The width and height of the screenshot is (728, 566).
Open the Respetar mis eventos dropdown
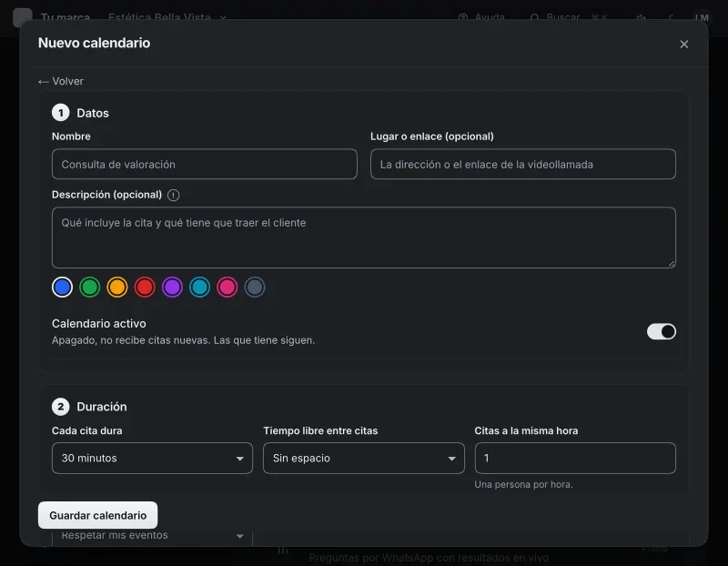(152, 536)
